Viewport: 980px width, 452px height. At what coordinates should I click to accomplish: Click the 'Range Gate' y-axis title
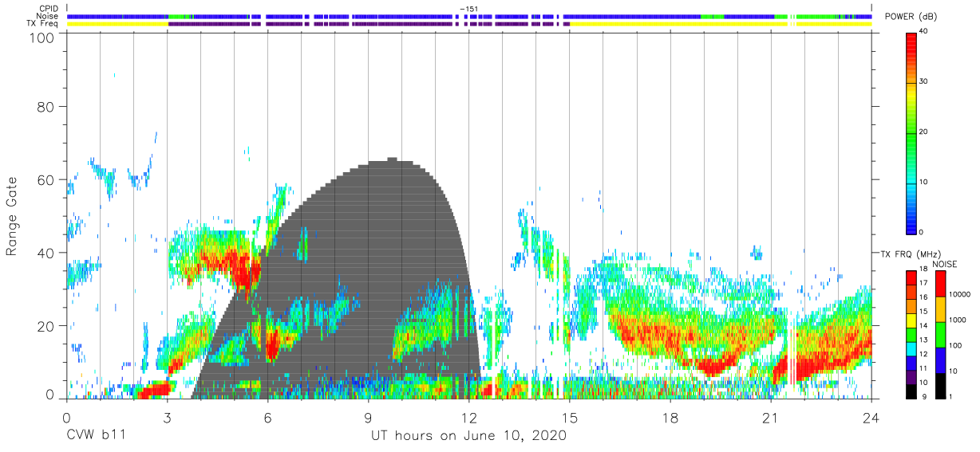coord(12,217)
